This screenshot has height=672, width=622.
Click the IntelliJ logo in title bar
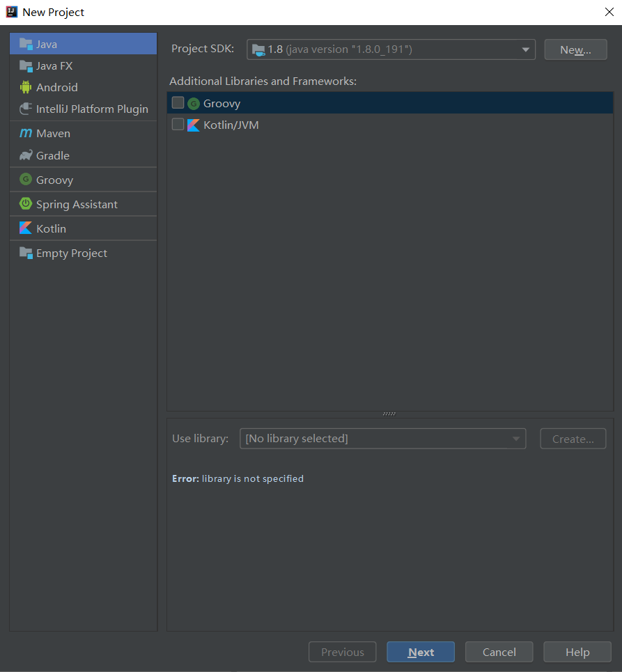pyautogui.click(x=12, y=12)
